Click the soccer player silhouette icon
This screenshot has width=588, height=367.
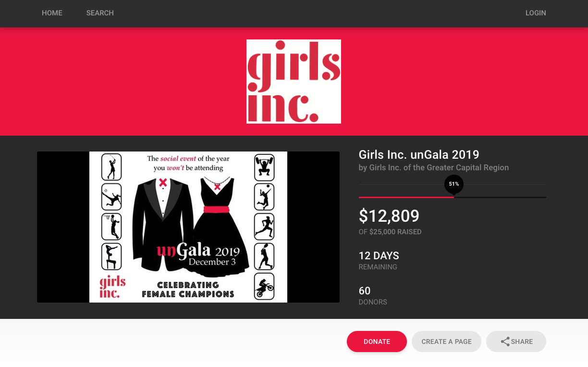pos(111,196)
